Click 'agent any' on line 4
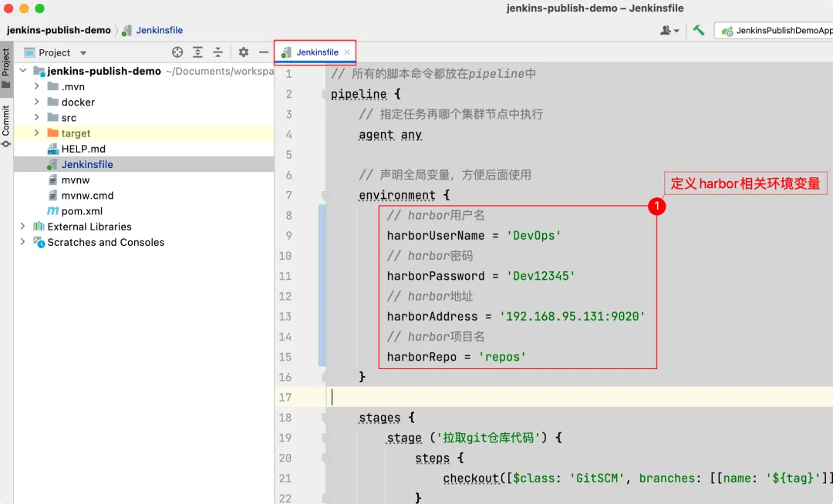This screenshot has height=504, width=833. 390,135
